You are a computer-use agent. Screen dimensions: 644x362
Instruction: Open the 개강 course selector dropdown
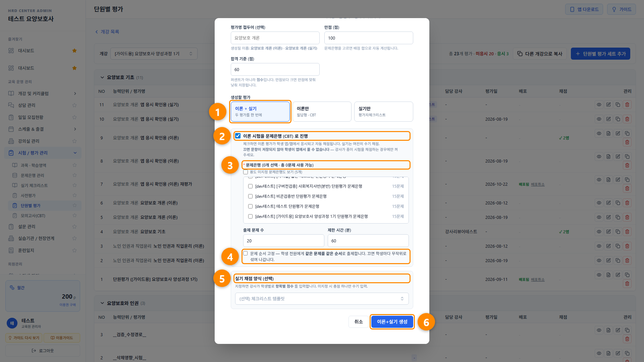[x=154, y=54]
